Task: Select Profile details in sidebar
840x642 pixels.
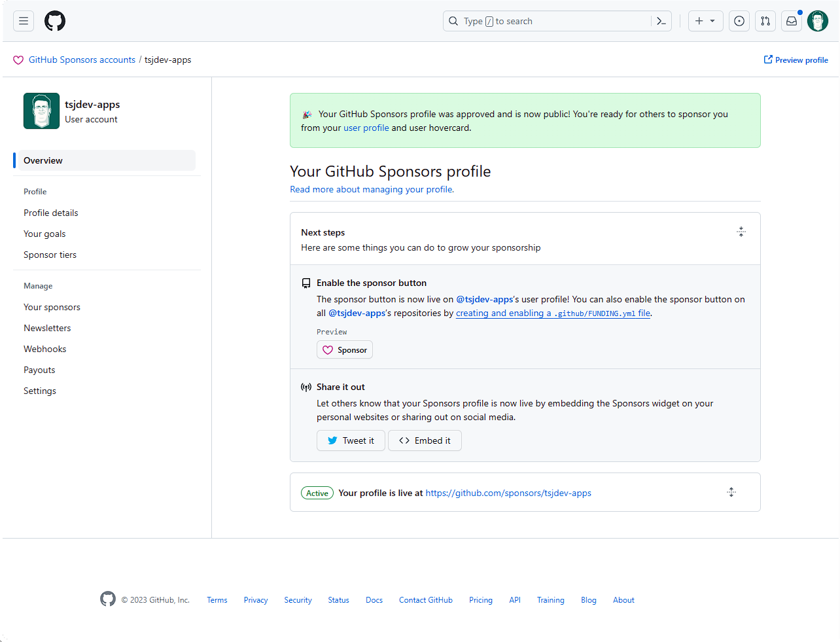Action: coord(51,213)
